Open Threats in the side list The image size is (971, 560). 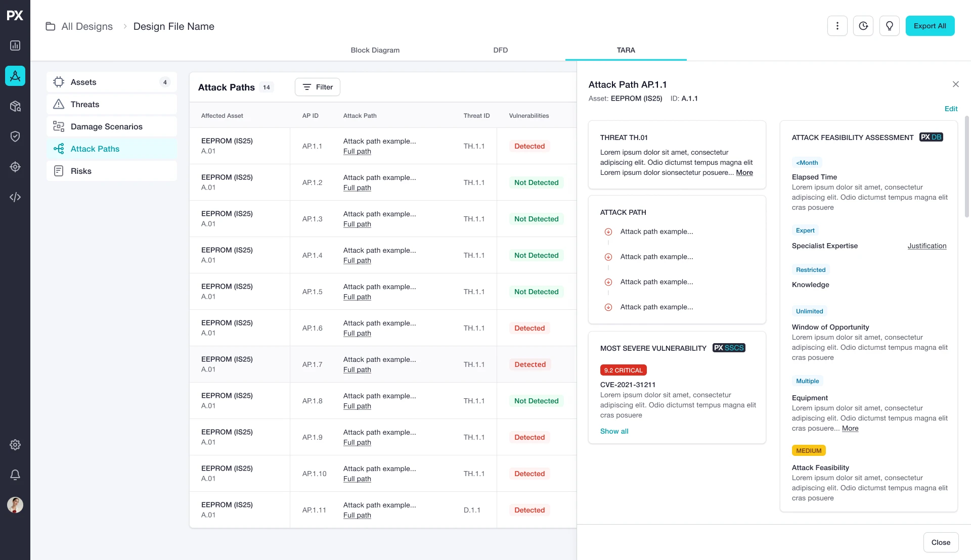point(112,104)
